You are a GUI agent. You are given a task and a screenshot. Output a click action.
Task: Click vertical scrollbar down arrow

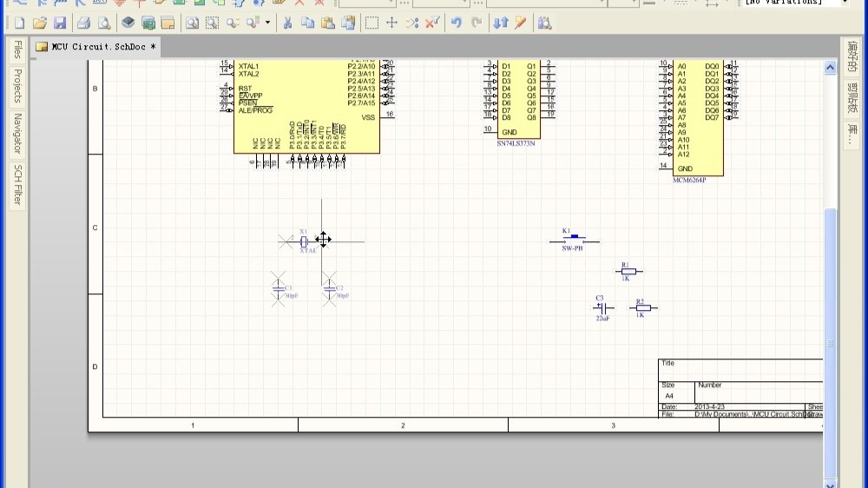click(830, 484)
